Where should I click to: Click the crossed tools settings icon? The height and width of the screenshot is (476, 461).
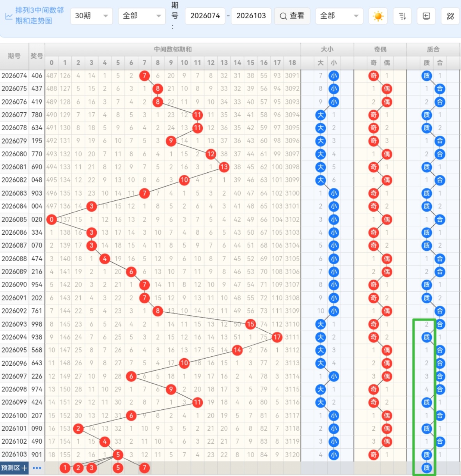(450, 16)
